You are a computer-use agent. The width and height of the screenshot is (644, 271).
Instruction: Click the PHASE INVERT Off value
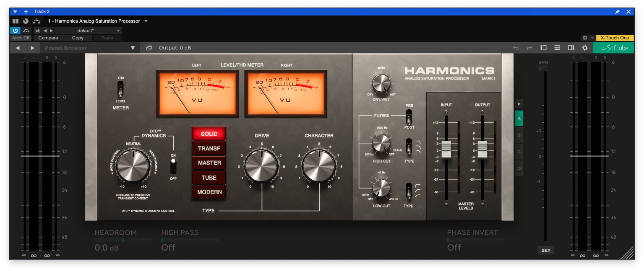tap(454, 248)
